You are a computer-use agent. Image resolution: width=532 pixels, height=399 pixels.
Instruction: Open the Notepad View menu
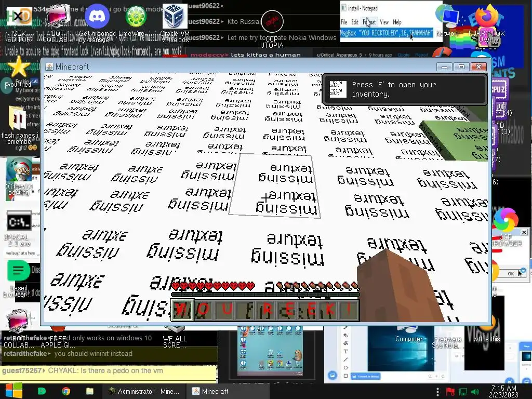pyautogui.click(x=384, y=22)
